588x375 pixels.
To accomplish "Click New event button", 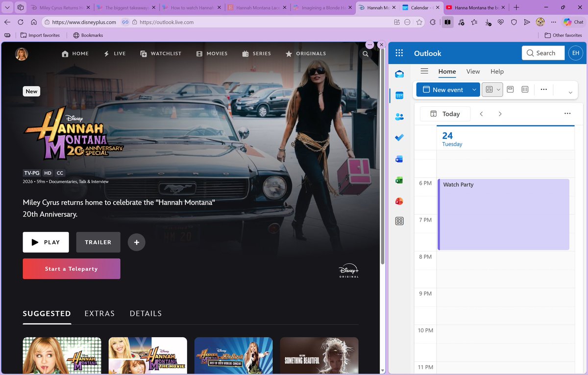I will (443, 90).
